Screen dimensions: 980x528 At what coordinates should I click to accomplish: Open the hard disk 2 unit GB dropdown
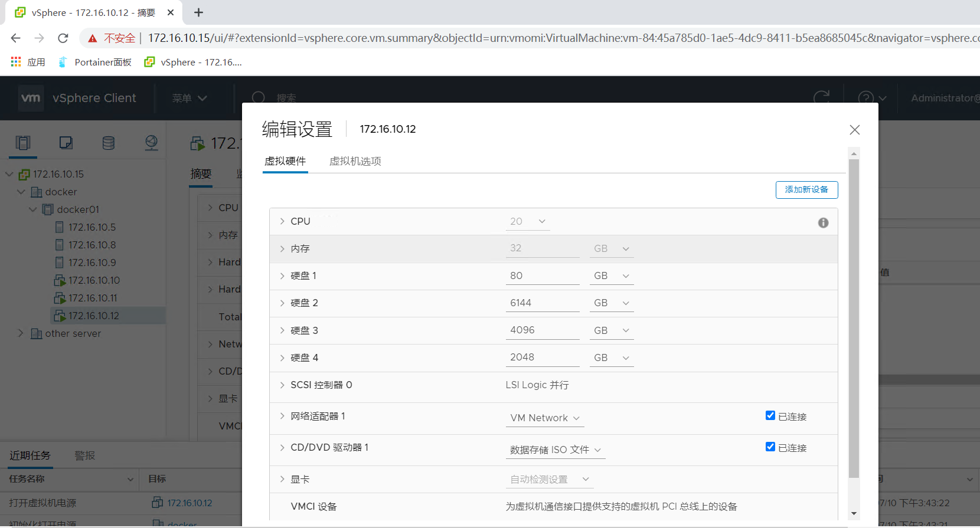612,303
